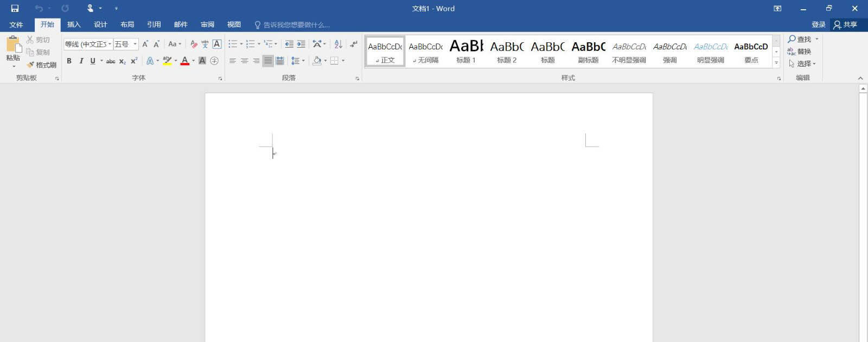
Task: Open the font name dropdown
Action: click(110, 44)
